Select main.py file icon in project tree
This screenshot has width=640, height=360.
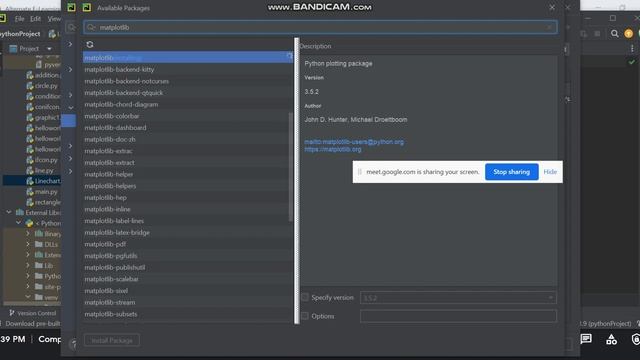30,192
